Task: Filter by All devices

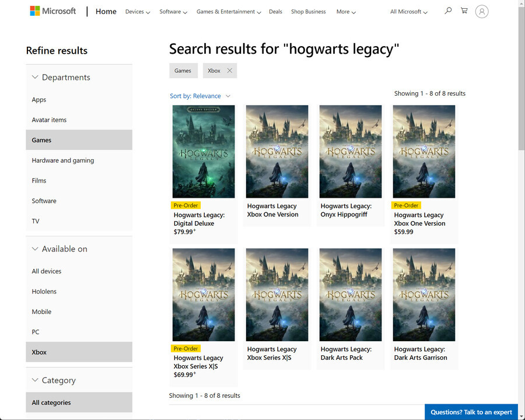Action: (x=79, y=271)
